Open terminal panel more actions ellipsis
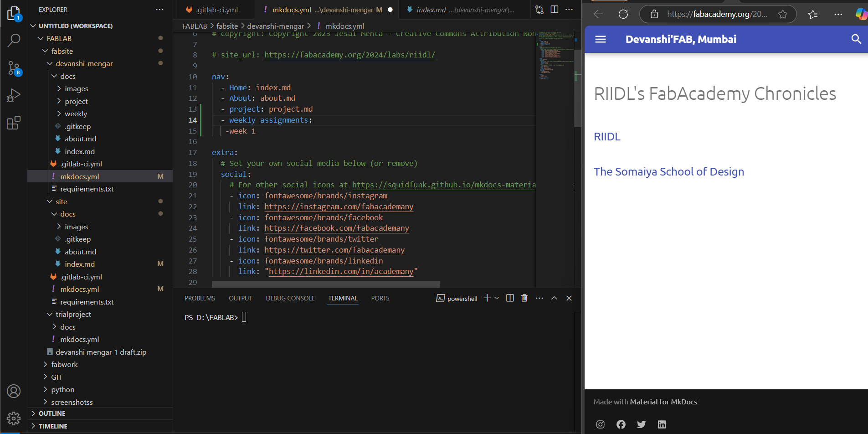The height and width of the screenshot is (434, 868). 539,298
